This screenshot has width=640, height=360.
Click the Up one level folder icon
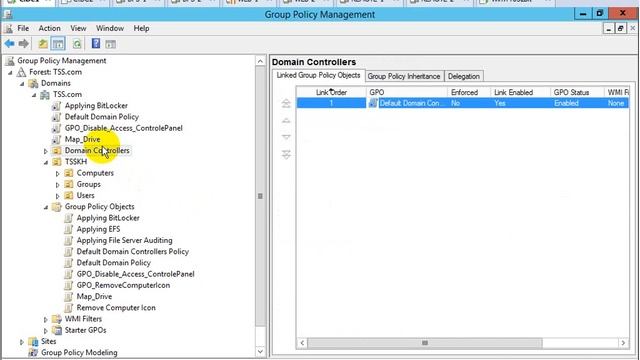tap(43, 44)
